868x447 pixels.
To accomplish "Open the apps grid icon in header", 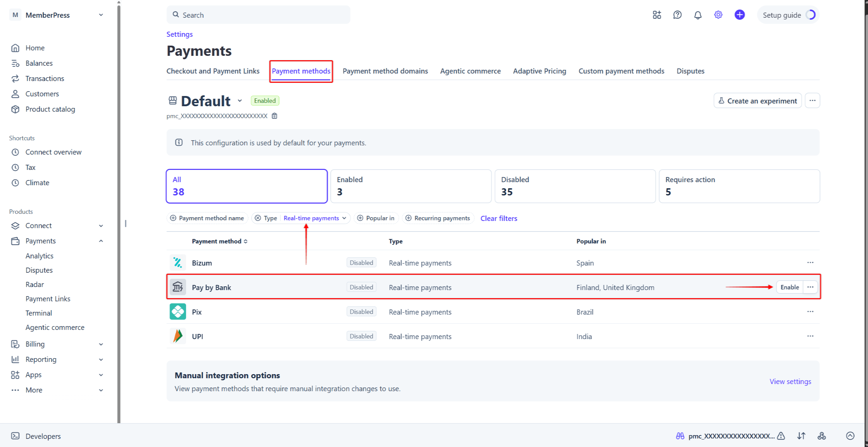I will pyautogui.click(x=657, y=15).
